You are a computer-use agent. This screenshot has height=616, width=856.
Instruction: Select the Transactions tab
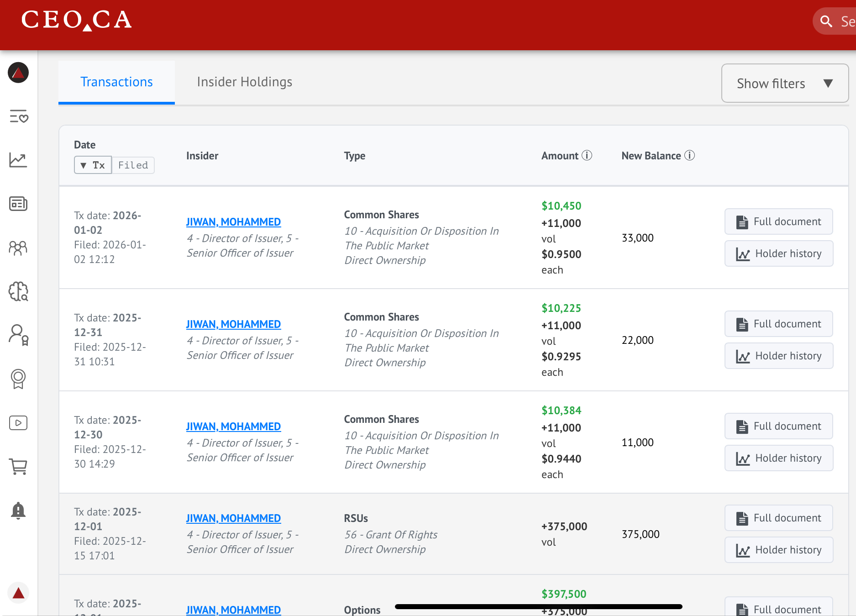(x=116, y=82)
